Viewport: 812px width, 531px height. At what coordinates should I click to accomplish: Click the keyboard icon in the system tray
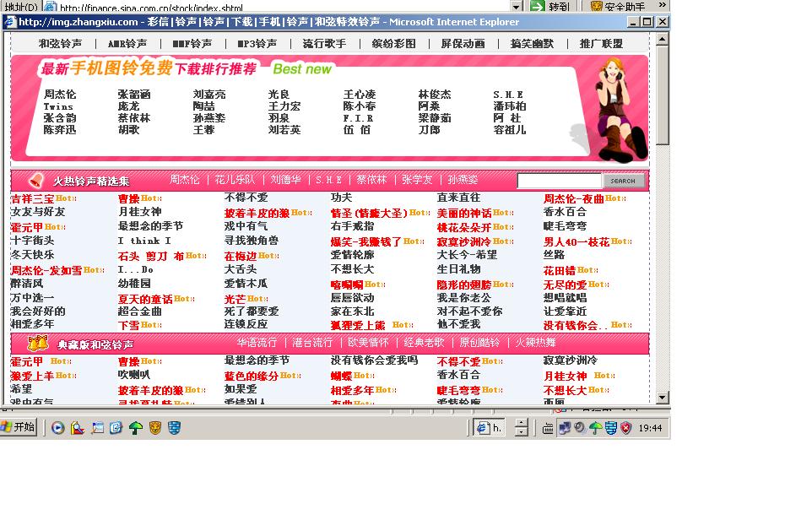(547, 428)
